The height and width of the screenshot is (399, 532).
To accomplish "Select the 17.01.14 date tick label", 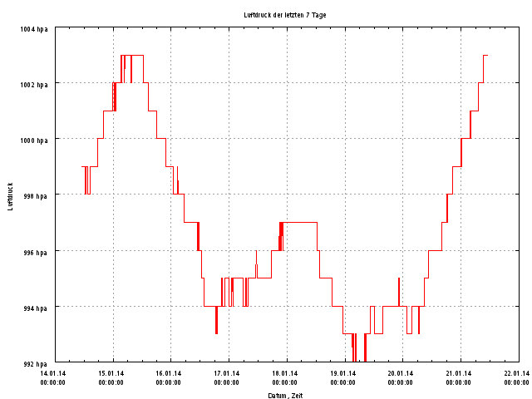I will [x=227, y=374].
